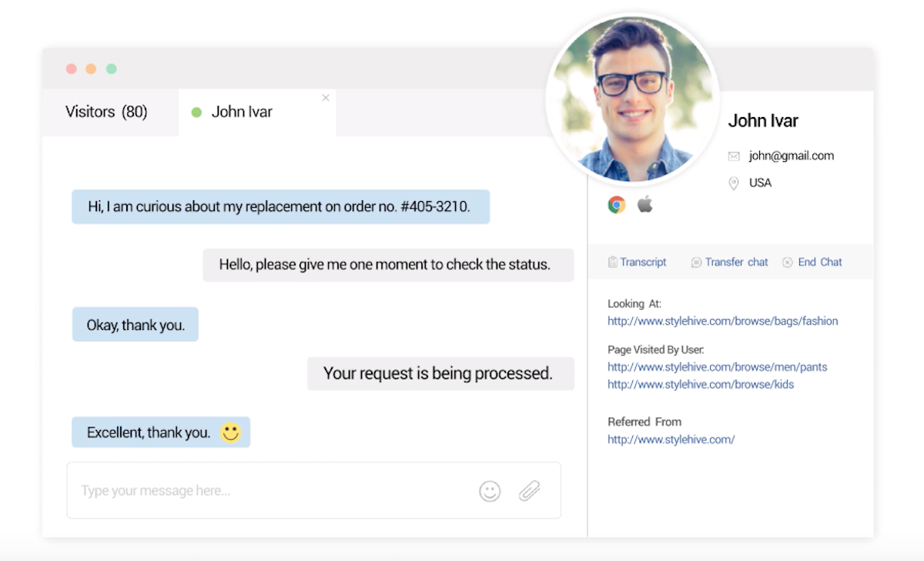924x561 pixels.
Task: Open the browse/men/pants visited page link
Action: pyautogui.click(x=718, y=367)
